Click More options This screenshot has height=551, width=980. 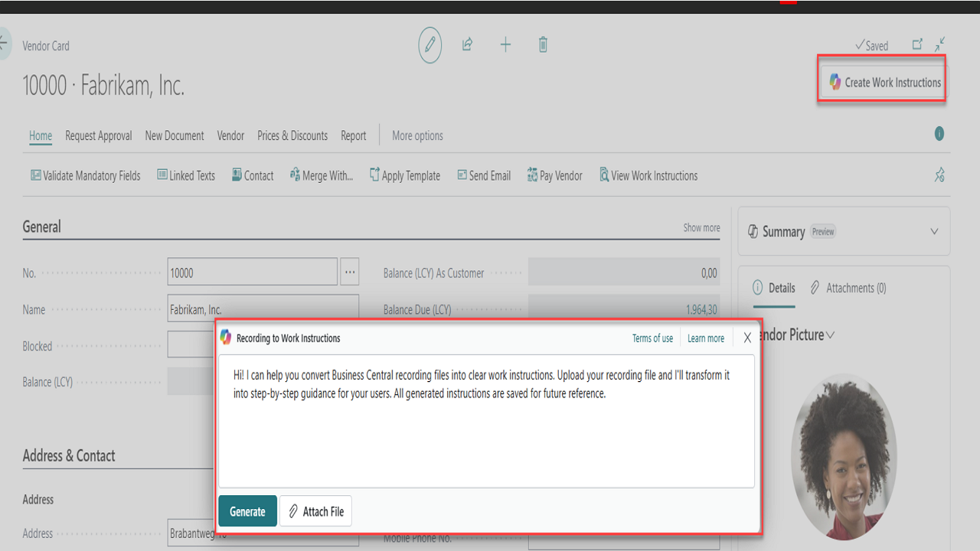417,135
